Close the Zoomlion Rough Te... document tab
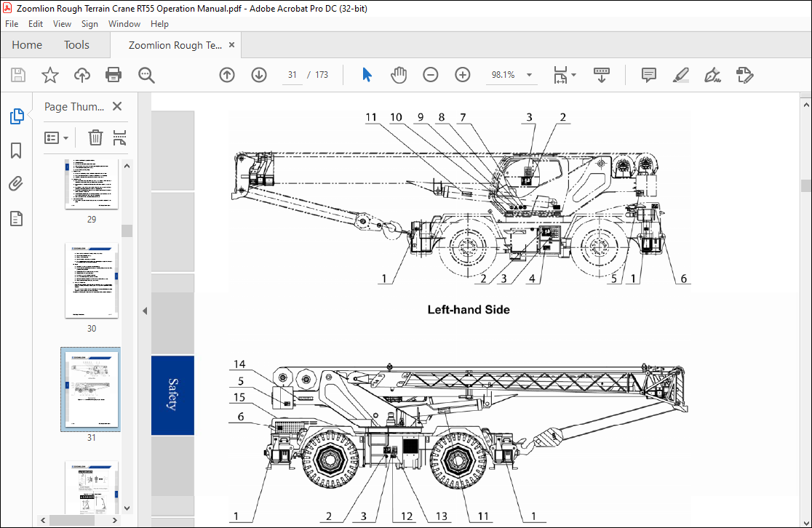Screen dimensions: 812x528 click(x=231, y=45)
